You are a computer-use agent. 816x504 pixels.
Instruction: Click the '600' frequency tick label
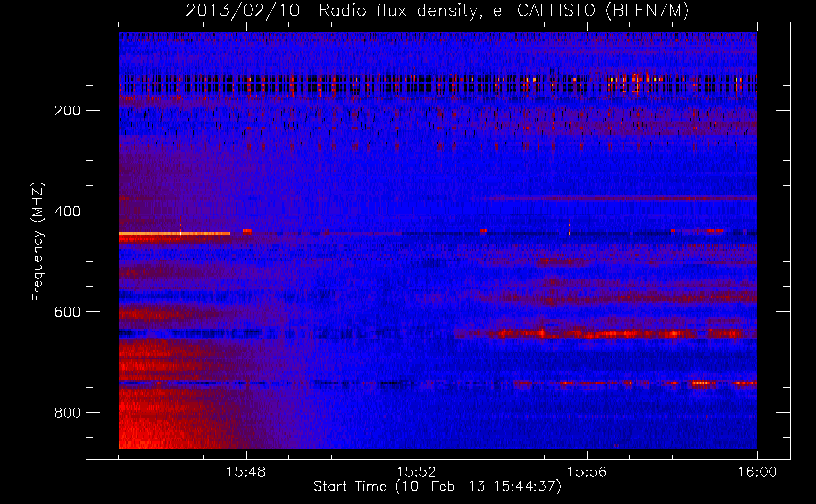[67, 312]
